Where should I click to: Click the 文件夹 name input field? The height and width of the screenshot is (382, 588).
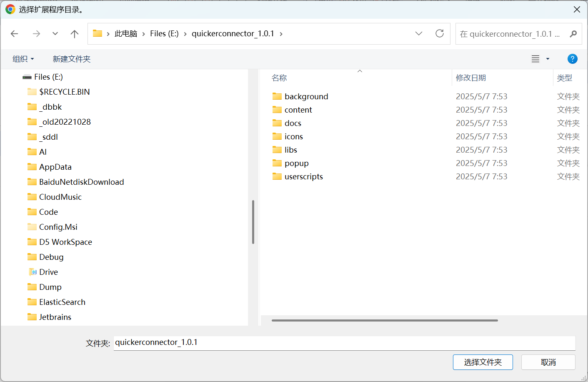coord(344,343)
